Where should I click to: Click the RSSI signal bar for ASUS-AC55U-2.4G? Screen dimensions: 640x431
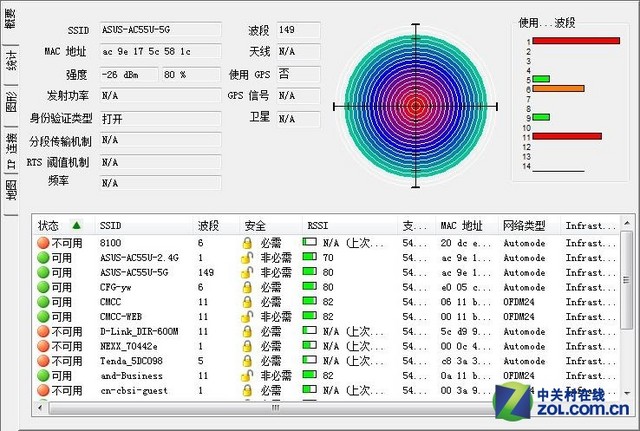pyautogui.click(x=310, y=257)
